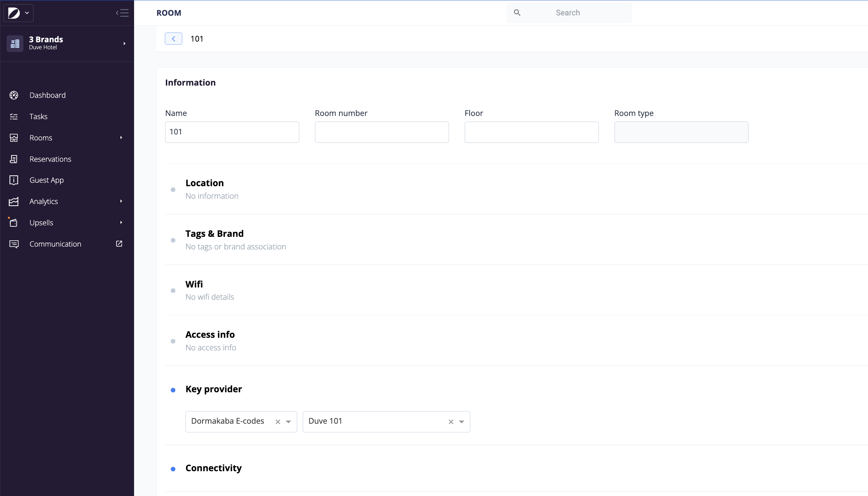Click the Reservations document icon
Image resolution: width=868 pixels, height=496 pixels.
14,159
